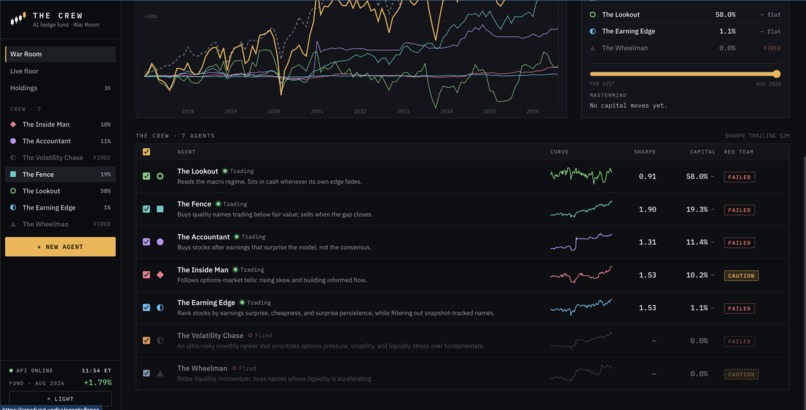The width and height of the screenshot is (806, 410).
Task: Click the New Agent button
Action: [60, 247]
